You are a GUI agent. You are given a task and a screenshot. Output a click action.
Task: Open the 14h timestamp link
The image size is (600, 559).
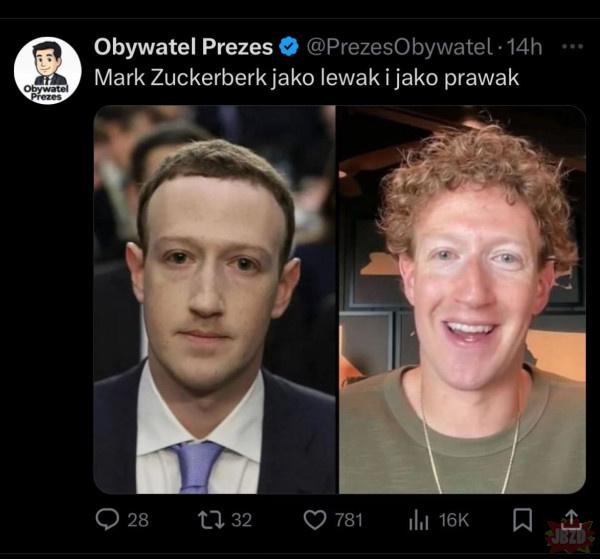(525, 46)
